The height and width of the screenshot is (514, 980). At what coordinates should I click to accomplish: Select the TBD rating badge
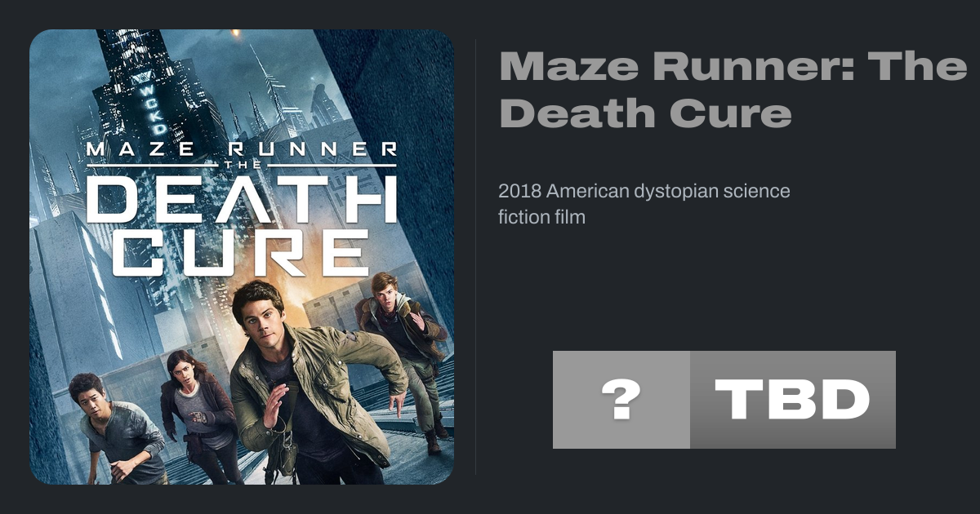point(793,400)
